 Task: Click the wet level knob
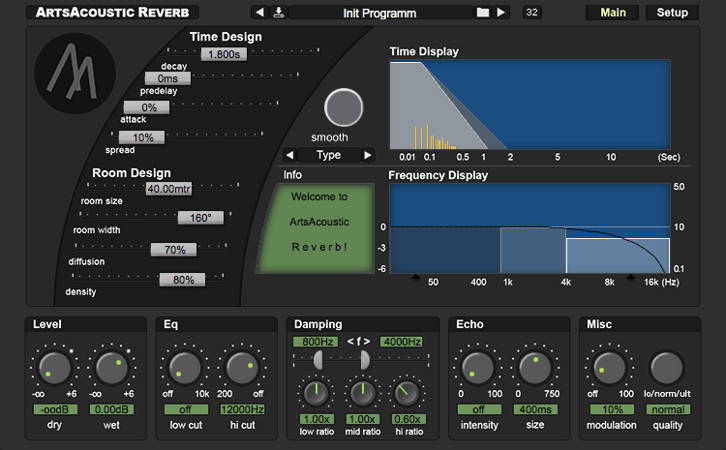tap(111, 368)
